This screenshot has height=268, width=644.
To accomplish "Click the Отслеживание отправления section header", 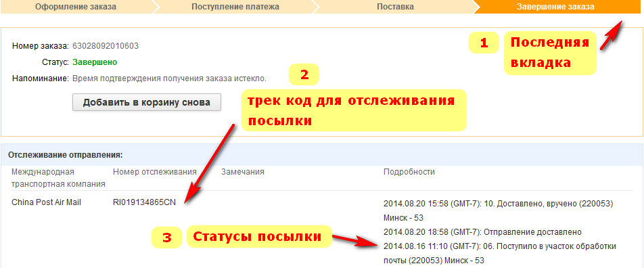I will (x=66, y=156).
